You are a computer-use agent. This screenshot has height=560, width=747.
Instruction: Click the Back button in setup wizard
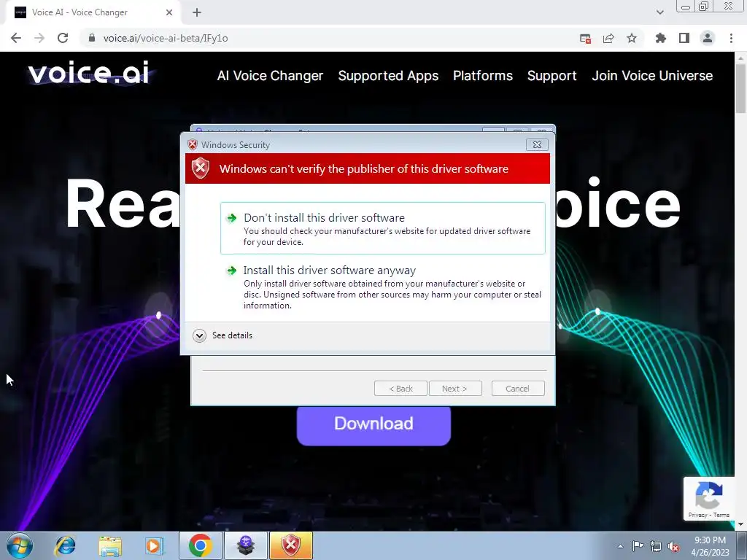click(400, 389)
